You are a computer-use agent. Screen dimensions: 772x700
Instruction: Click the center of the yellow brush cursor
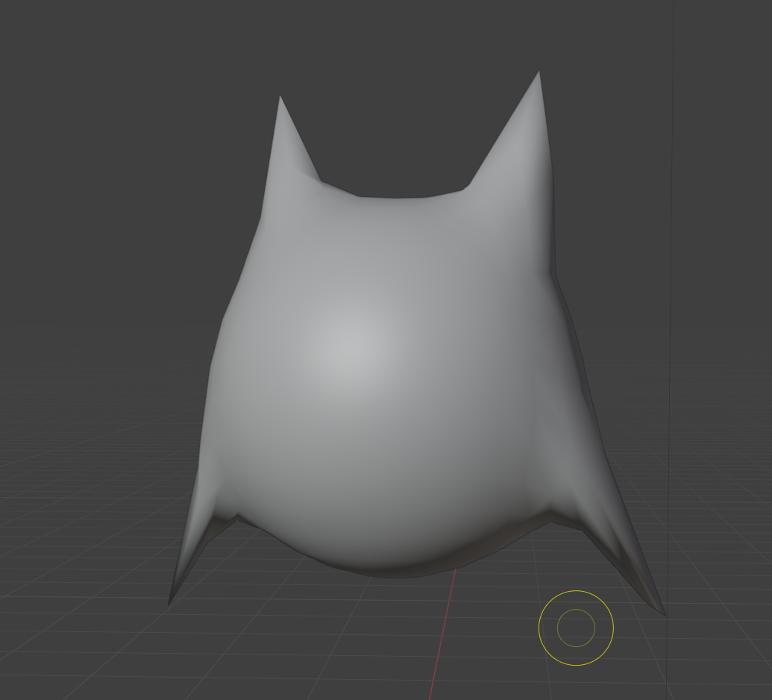tap(576, 628)
